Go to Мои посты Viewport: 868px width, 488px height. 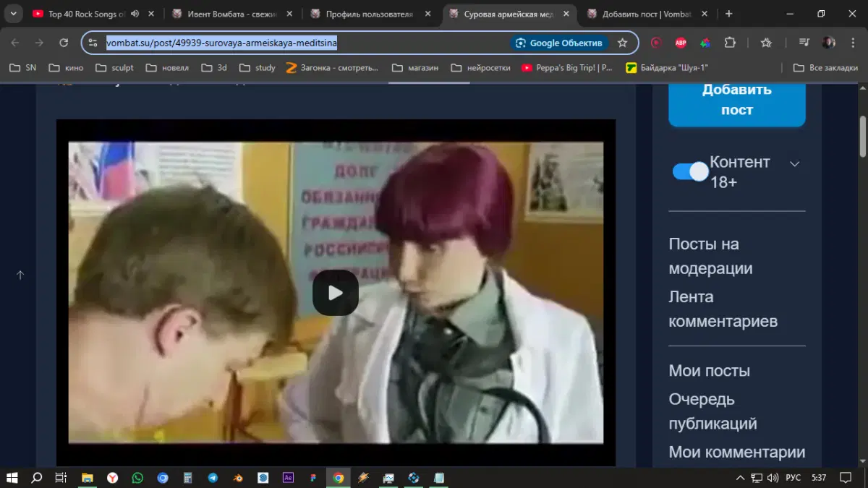click(709, 370)
